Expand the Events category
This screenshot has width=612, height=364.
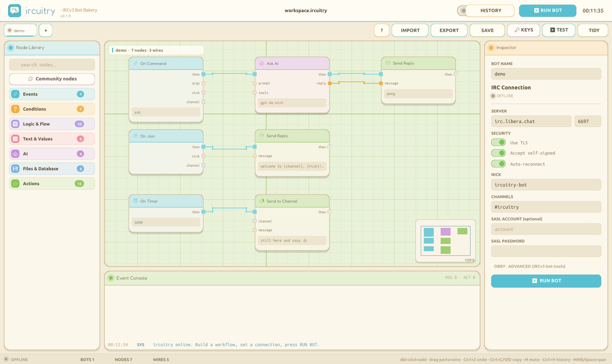(52, 94)
